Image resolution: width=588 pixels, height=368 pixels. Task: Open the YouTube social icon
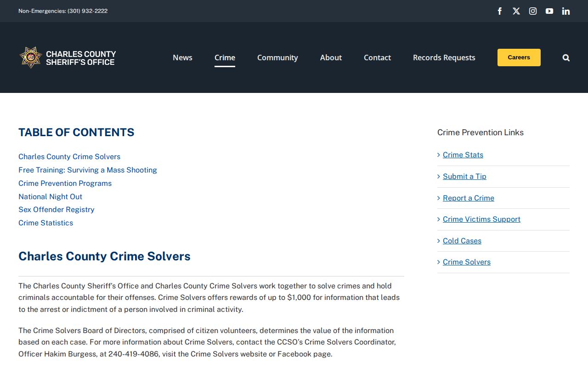point(549,11)
